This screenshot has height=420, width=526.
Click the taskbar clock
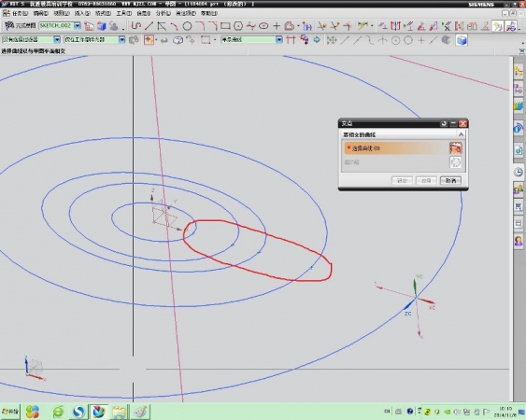(x=505, y=412)
